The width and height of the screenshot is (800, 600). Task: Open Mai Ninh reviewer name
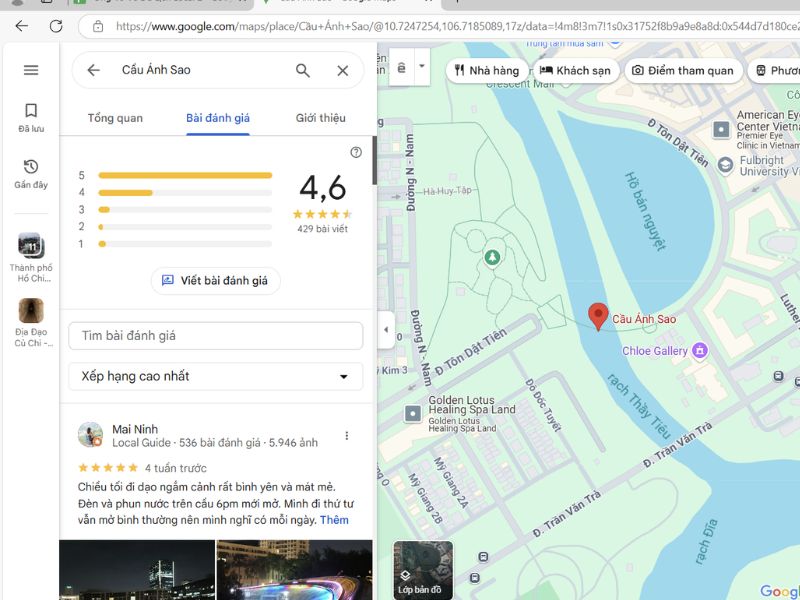(135, 429)
